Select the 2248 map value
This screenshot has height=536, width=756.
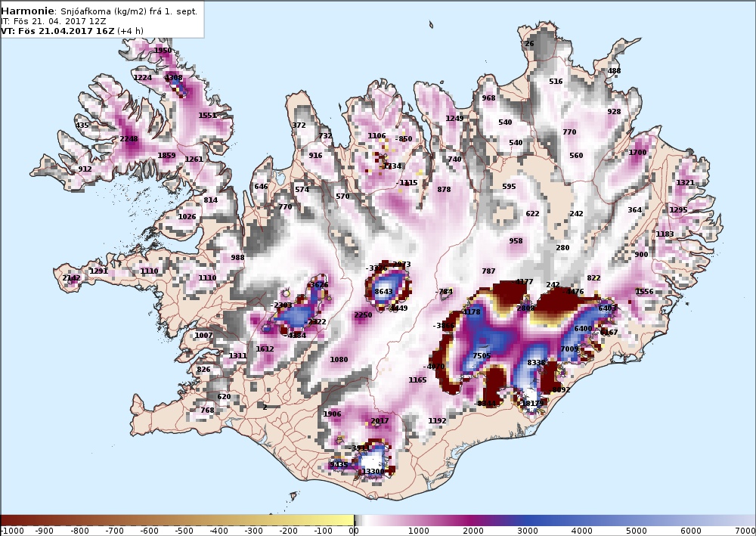click(129, 139)
